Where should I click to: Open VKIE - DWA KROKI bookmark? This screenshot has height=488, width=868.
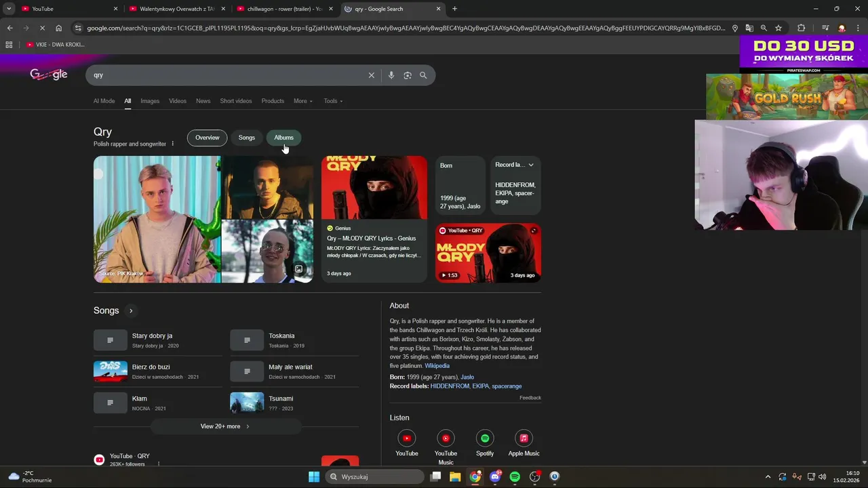tap(56, 45)
